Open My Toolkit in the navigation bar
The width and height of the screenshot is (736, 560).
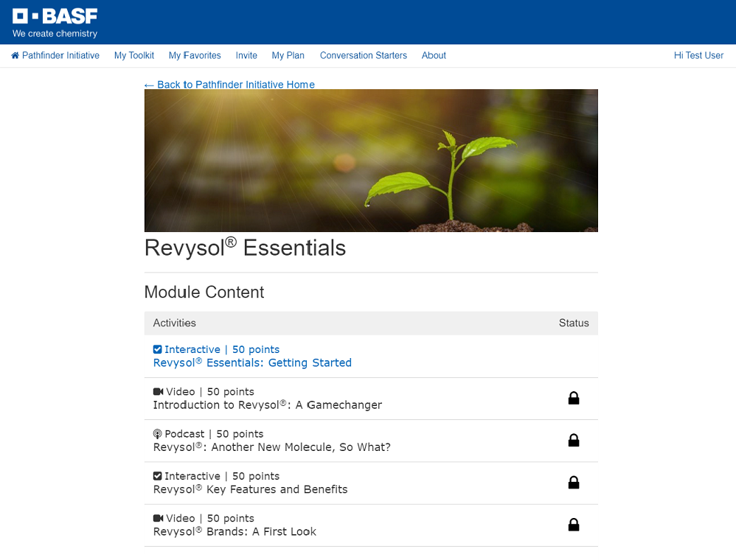pos(134,55)
